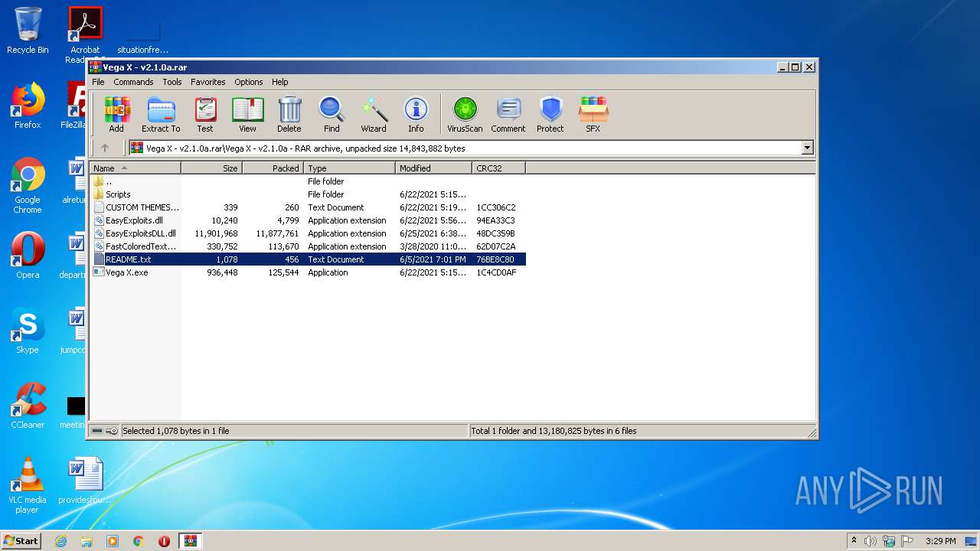Open the View tool
The width and height of the screenshot is (980, 551).
247,114
